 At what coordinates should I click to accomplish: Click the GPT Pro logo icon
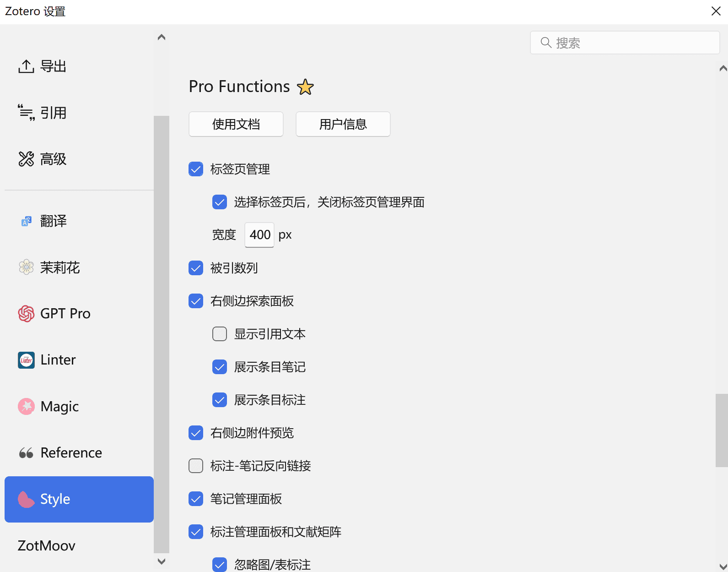[26, 314]
